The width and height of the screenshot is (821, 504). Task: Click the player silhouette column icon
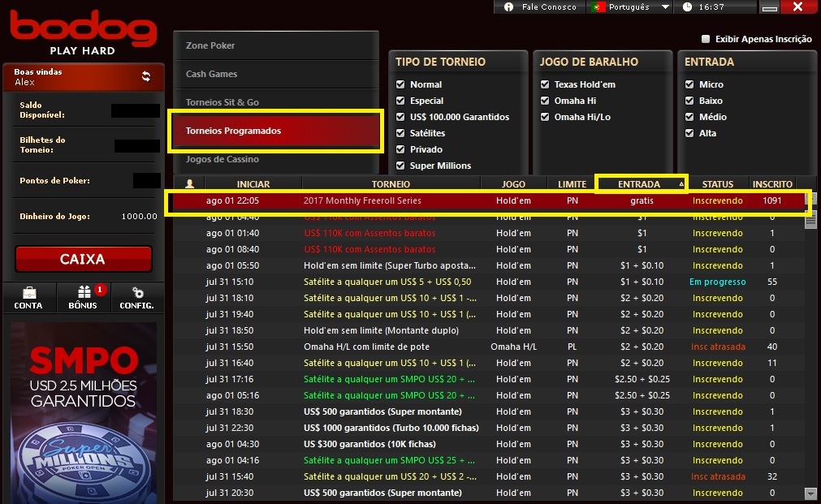tap(189, 183)
